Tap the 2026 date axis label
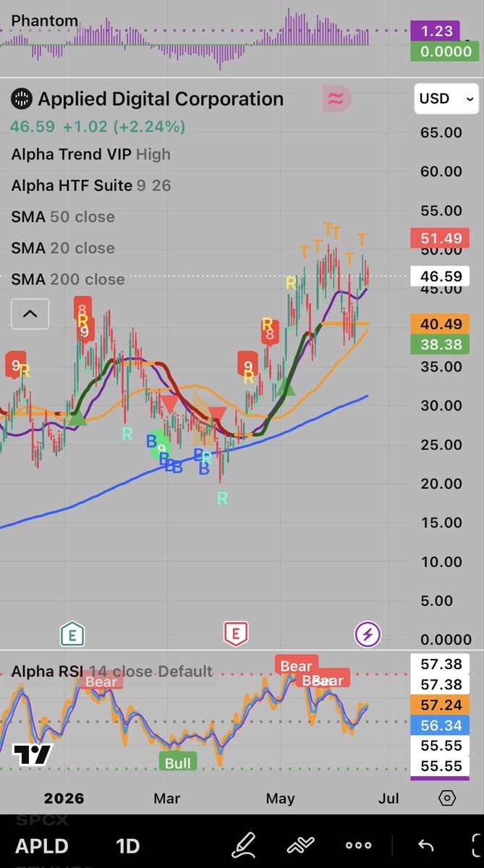484x868 pixels. click(64, 799)
